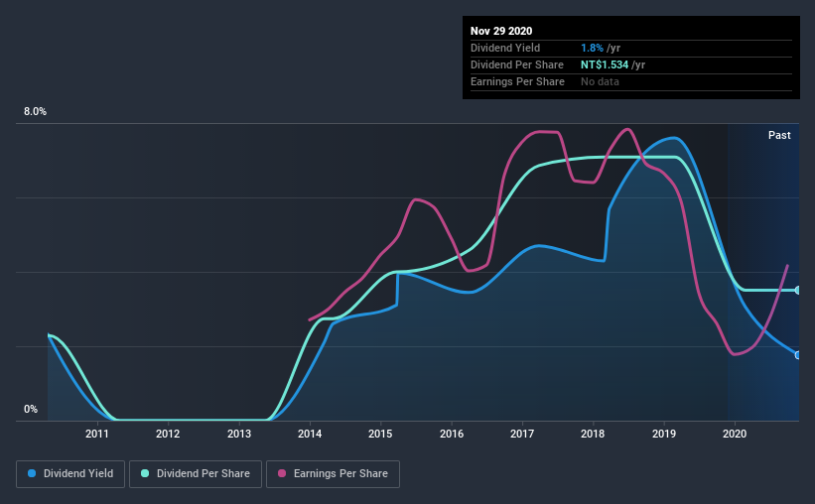Click the NT$1.534 tooltip value
The height and width of the screenshot is (504, 815).
(605, 64)
